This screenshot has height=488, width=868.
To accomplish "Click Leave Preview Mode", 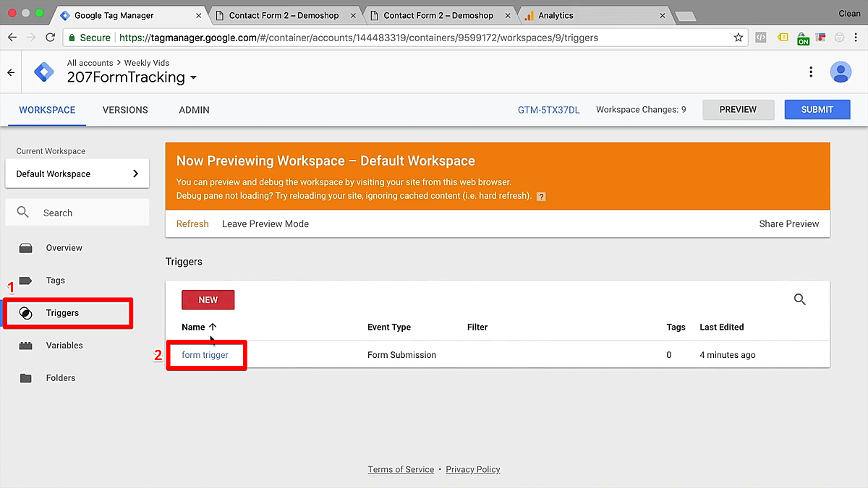I will (x=265, y=224).
